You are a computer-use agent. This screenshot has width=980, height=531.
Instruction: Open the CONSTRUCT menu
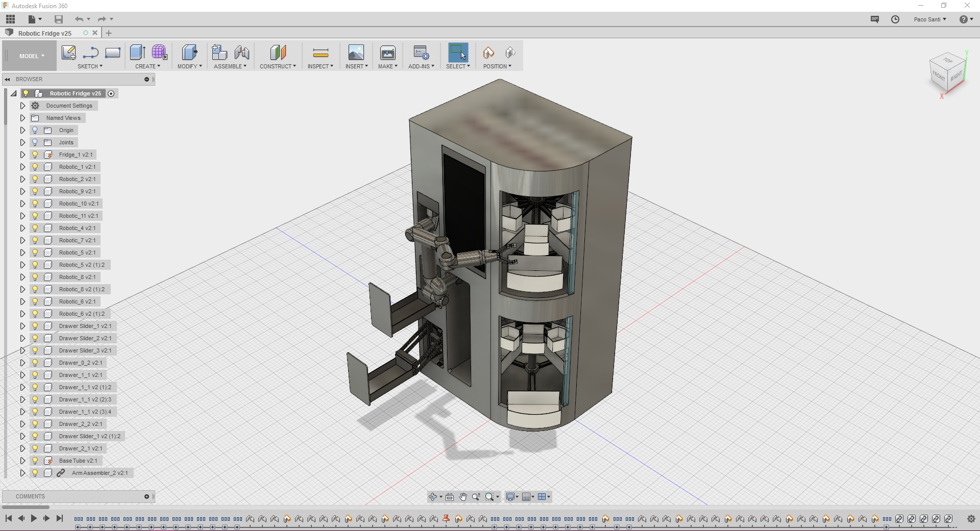278,66
